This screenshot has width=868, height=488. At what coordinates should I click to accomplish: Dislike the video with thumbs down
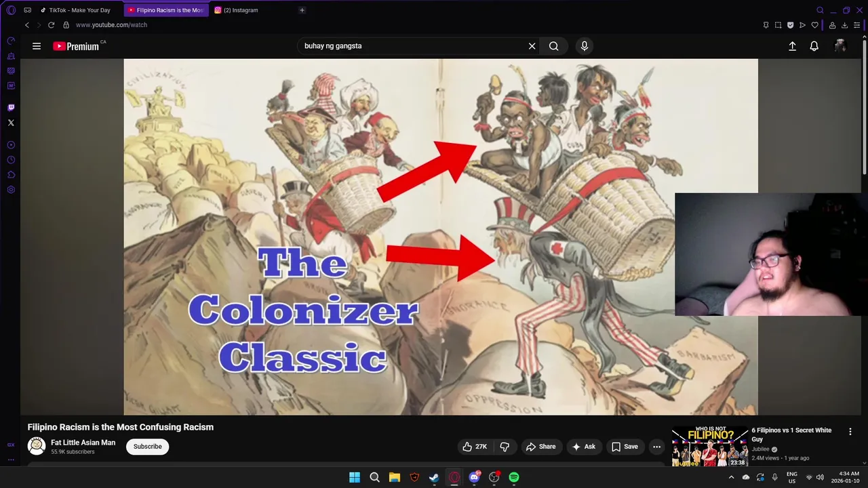[505, 447]
